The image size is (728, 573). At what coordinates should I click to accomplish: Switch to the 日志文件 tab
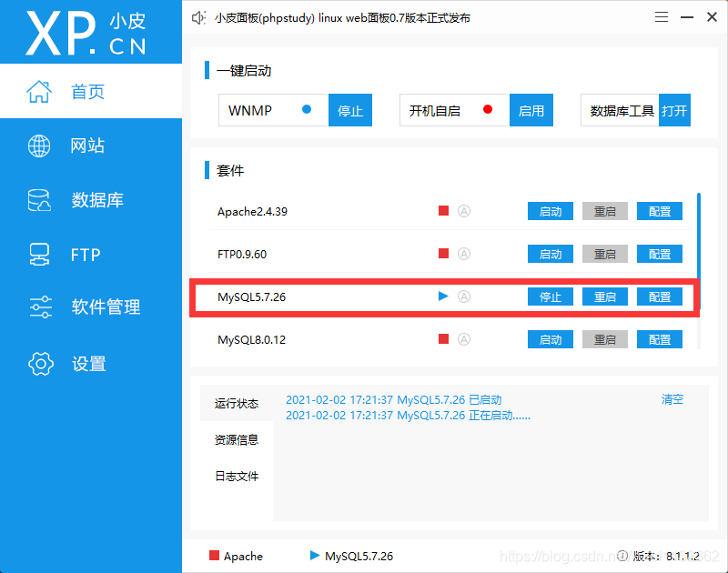237,476
